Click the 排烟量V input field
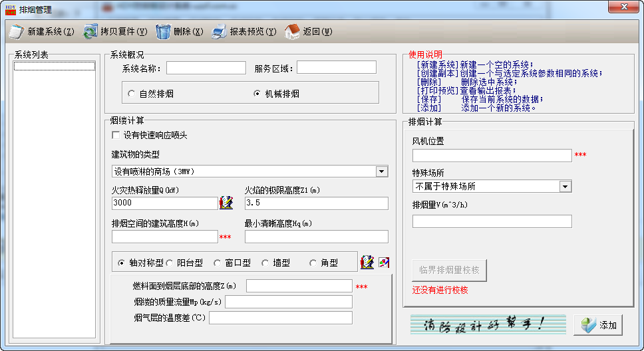 coord(492,221)
